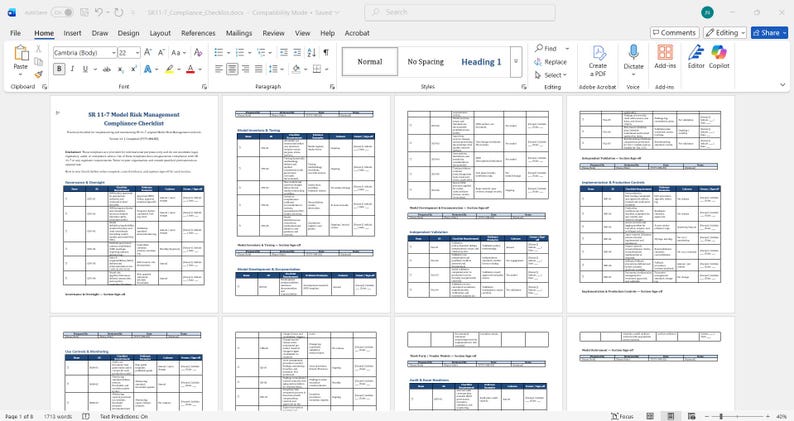The width and height of the screenshot is (794, 421).
Task: Toggle Print Layout view button
Action: 671,416
